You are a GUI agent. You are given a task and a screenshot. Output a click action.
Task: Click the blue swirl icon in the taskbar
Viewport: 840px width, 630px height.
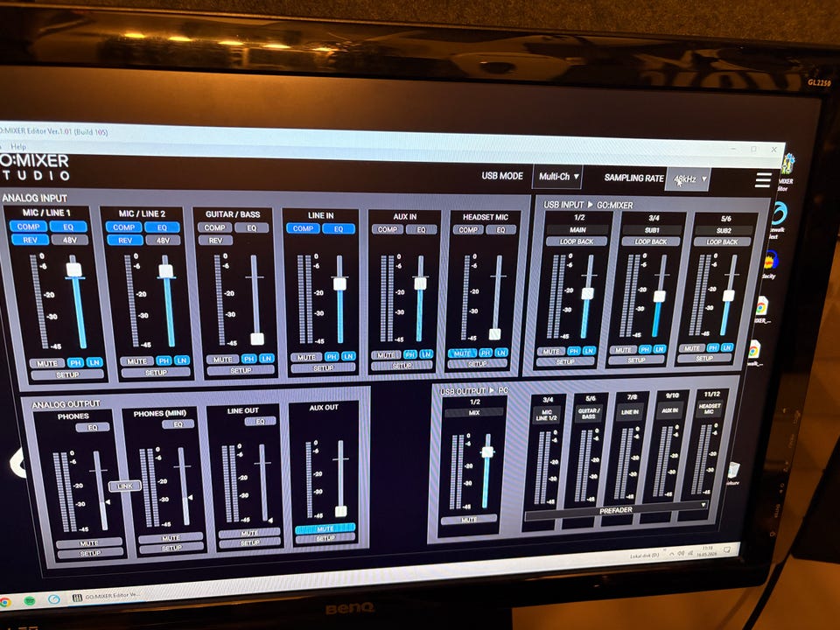tap(53, 598)
